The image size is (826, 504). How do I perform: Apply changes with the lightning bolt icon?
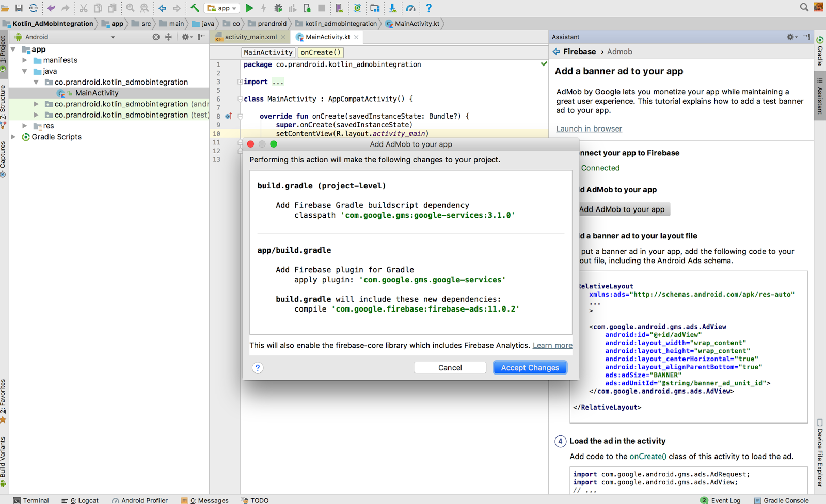(264, 8)
